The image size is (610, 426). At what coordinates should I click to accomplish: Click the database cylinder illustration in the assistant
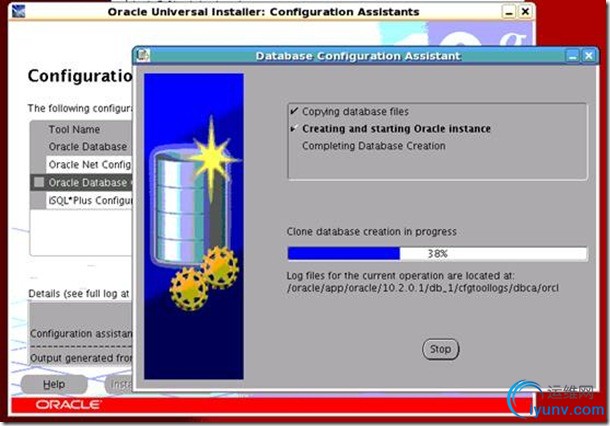189,206
